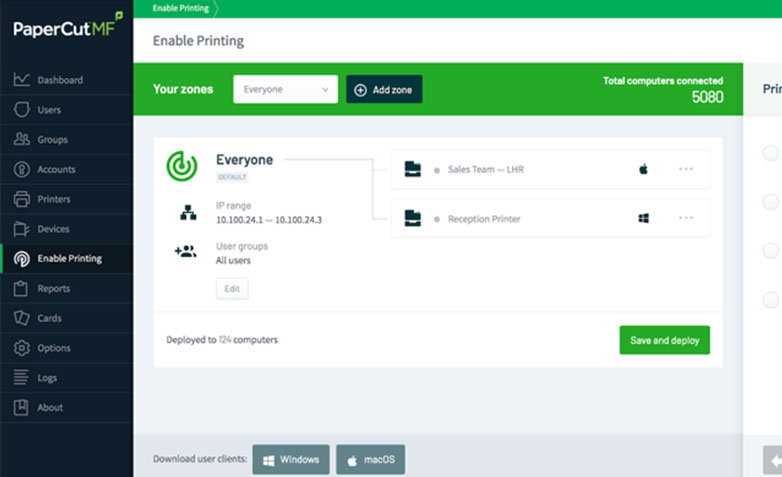Click the Everyone zone target icon
This screenshot has width=782, height=477.
pos(182,166)
